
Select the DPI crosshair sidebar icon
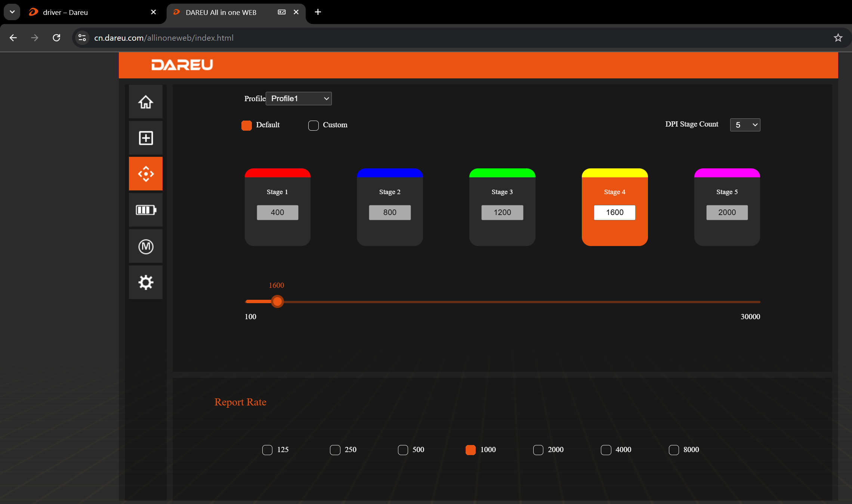pyautogui.click(x=146, y=174)
